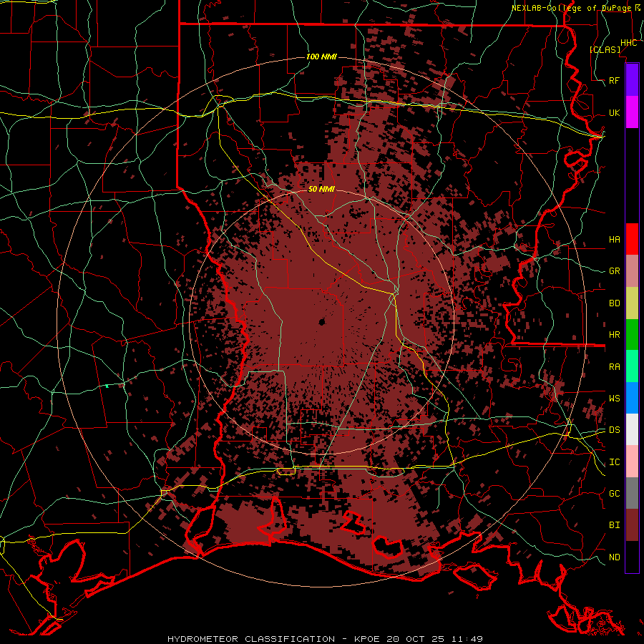Select the BD yellow legend swatch
The height and width of the screenshot is (644, 644).
pos(632,303)
